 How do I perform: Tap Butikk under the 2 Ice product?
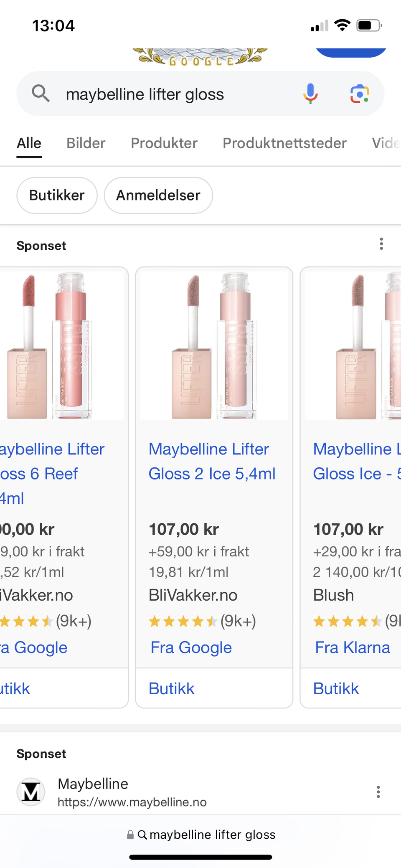172,688
